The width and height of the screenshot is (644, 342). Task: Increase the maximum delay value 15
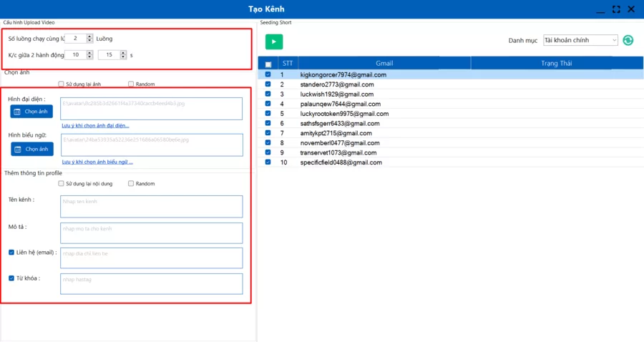click(x=123, y=52)
